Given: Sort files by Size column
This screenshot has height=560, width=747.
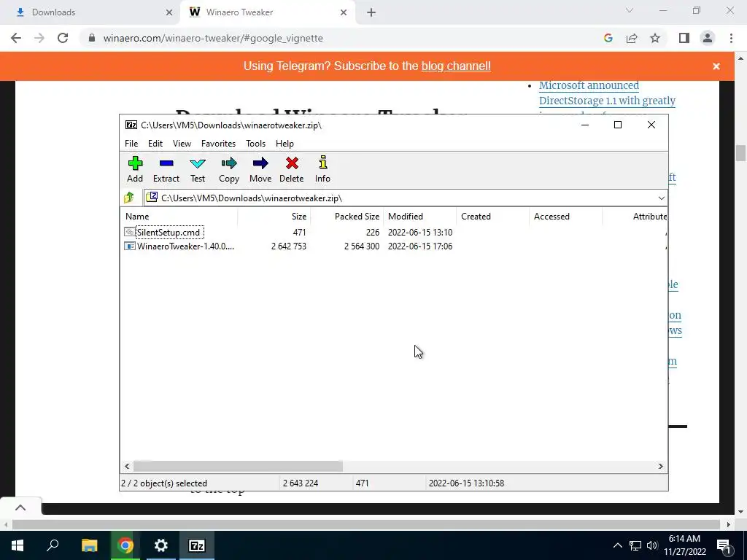Looking at the screenshot, I should point(274,216).
